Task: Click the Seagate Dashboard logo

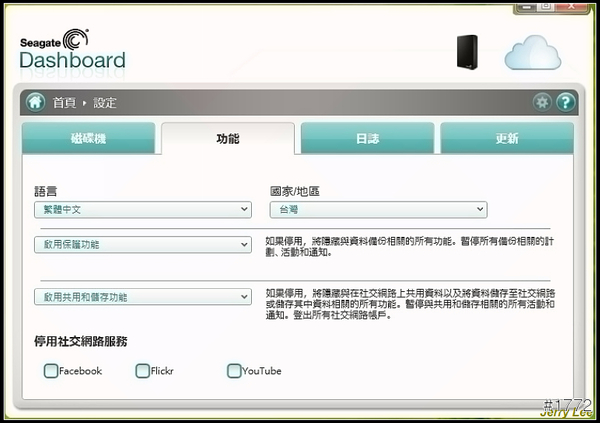Action: tap(72, 49)
